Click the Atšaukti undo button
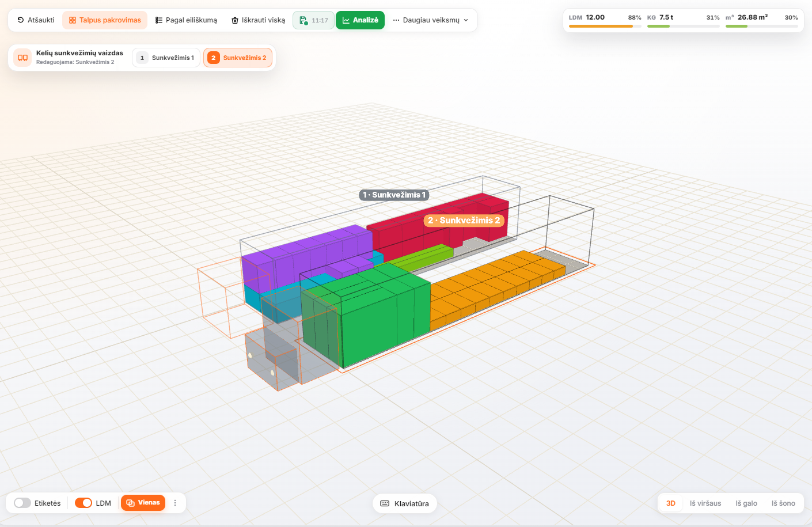 pyautogui.click(x=36, y=20)
